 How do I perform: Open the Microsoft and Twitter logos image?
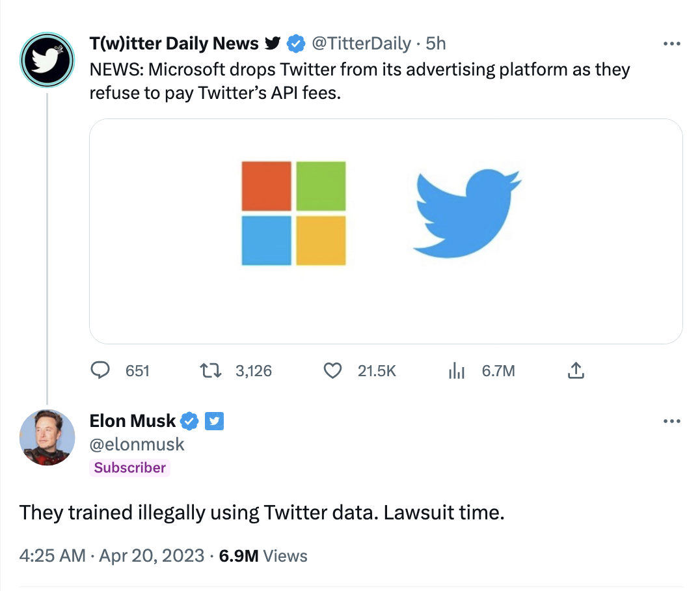click(x=386, y=232)
